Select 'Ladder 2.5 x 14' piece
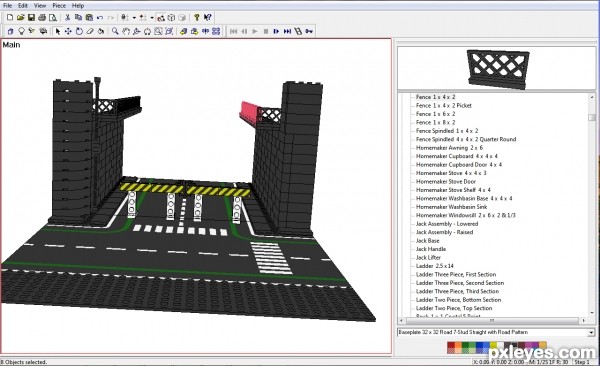This screenshot has width=600, height=366. click(435, 266)
